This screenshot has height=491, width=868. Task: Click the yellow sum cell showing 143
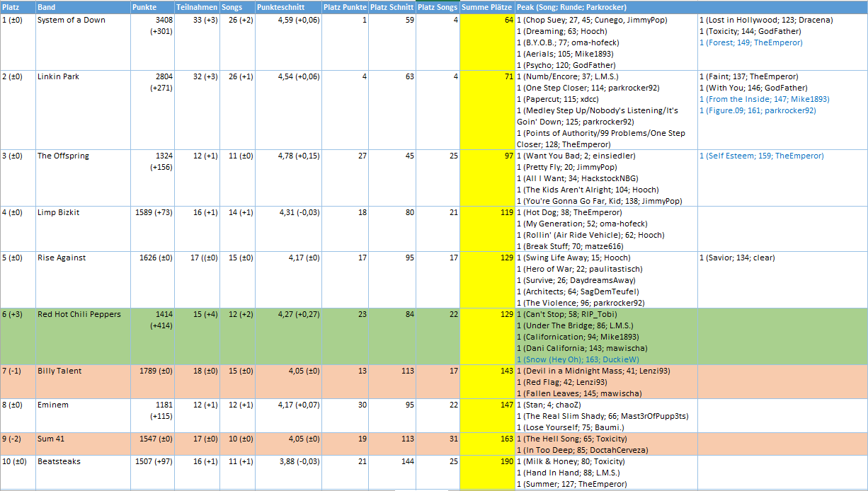tap(487, 382)
